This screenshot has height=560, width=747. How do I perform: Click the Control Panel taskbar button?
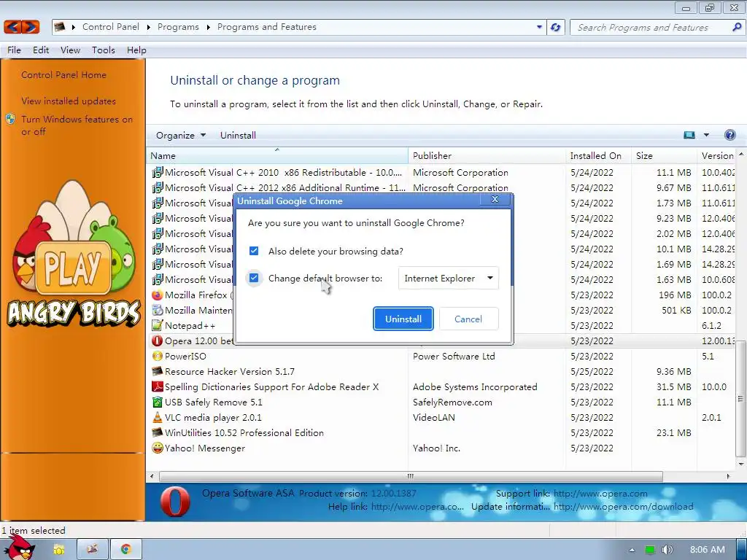[x=93, y=550]
